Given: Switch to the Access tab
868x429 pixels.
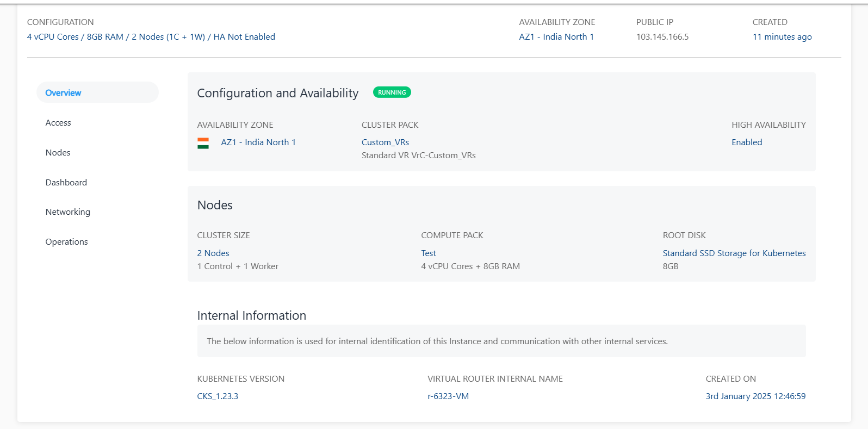Looking at the screenshot, I should [58, 123].
